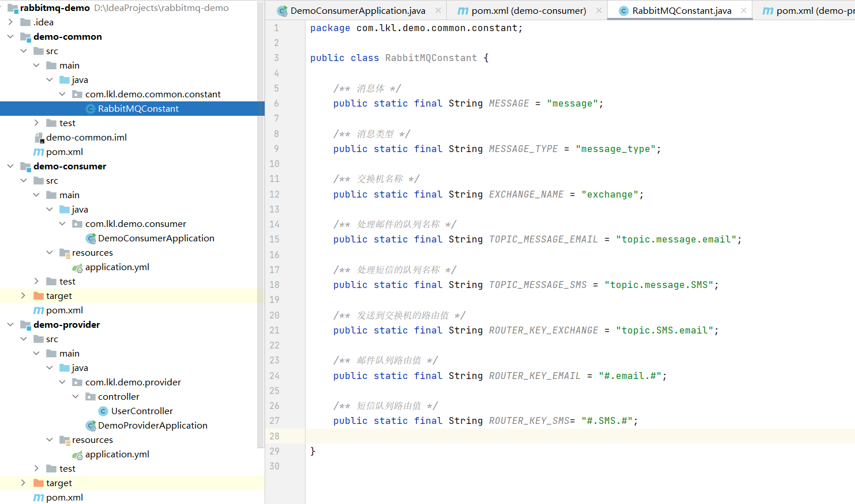Image resolution: width=855 pixels, height=504 pixels.
Task: Click the controller package icon
Action: [x=91, y=397]
